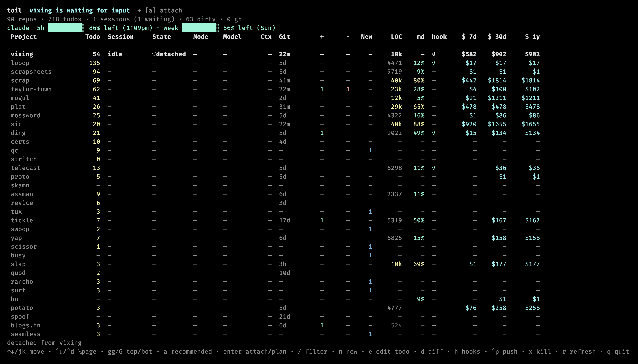Viewport: 638px width, 364px height.
Task: Click the 'vixing is waiting for input' message
Action: point(80,10)
